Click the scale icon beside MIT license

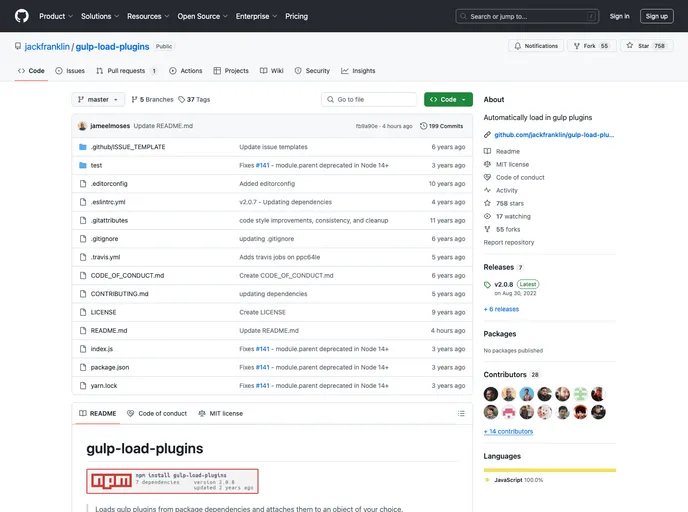point(487,164)
